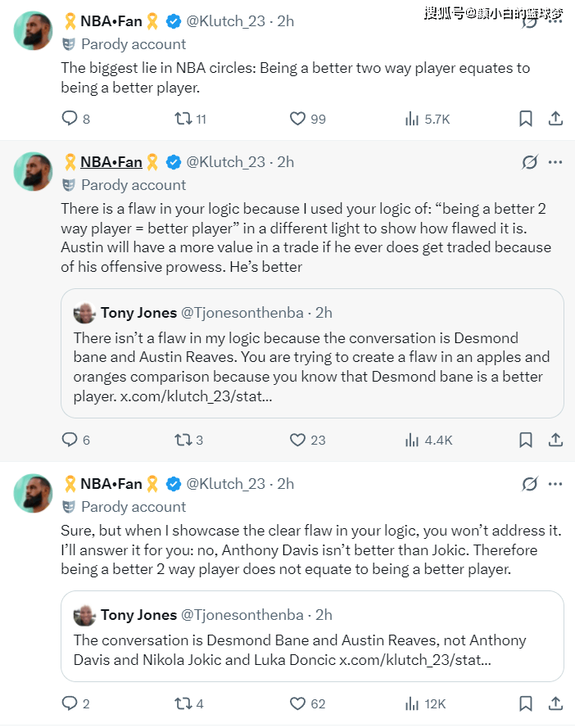Open Grok explain icon on third tweet
This screenshot has width=575, height=728.
[530, 483]
